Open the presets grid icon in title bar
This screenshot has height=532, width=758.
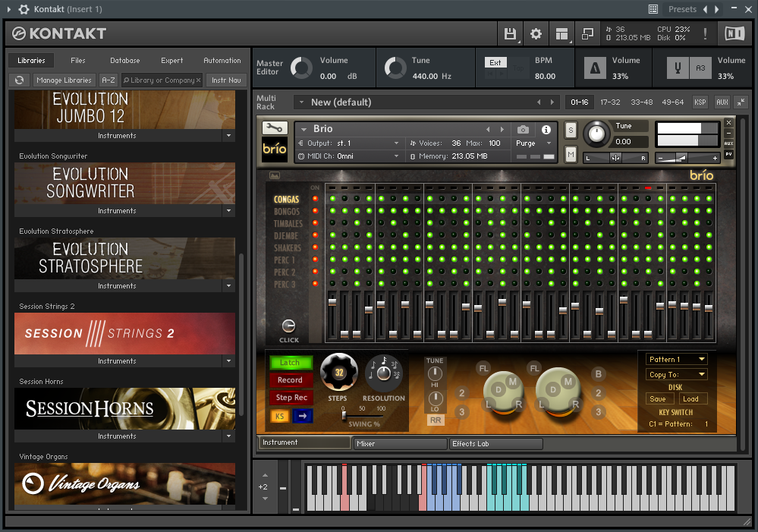point(653,9)
